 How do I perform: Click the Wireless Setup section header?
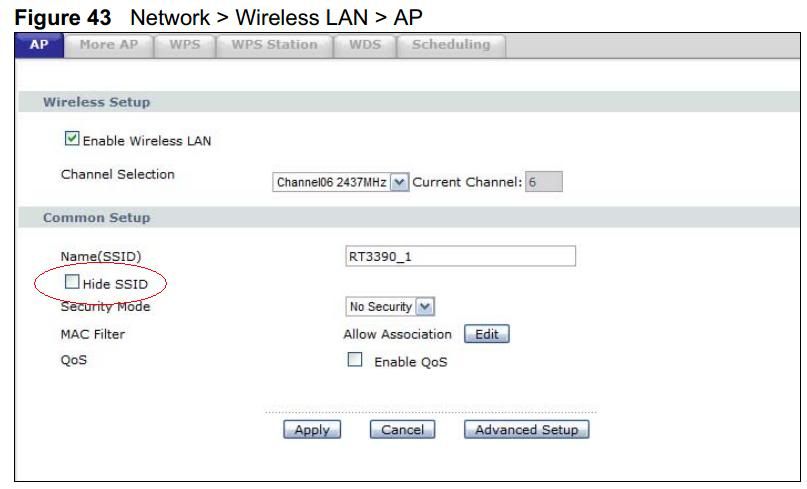point(409,102)
